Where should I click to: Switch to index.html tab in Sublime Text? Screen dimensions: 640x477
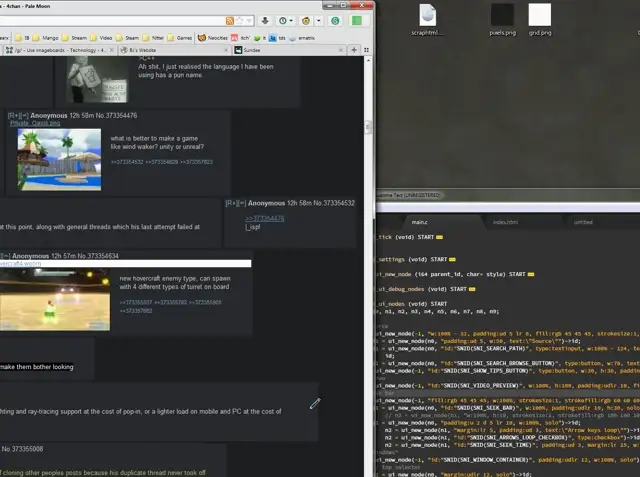tap(506, 221)
